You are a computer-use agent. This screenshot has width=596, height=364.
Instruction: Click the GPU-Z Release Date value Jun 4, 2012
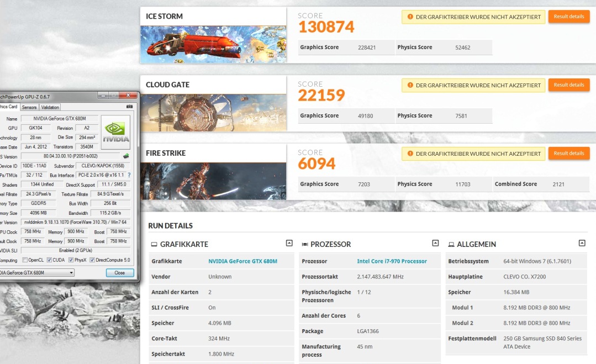pos(36,147)
